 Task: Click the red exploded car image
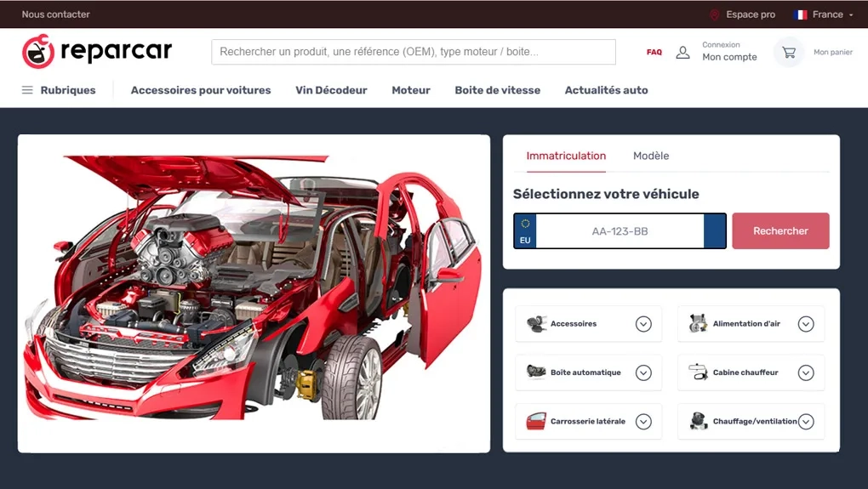[x=254, y=287]
